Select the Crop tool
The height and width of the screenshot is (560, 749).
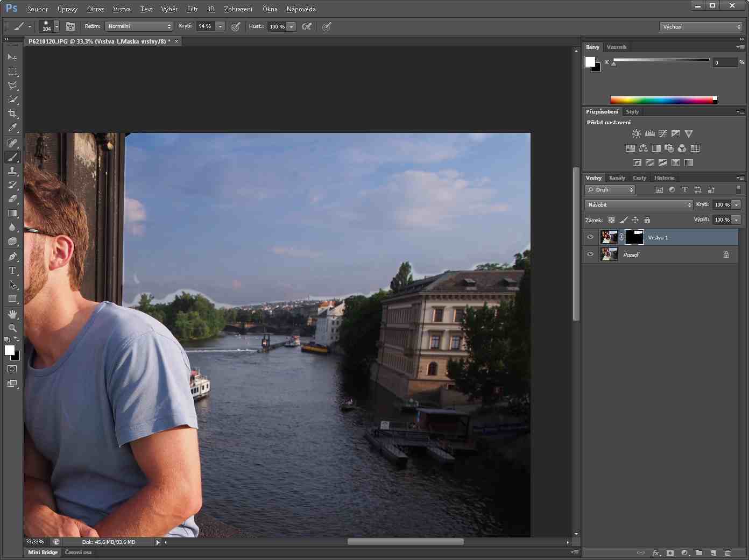pyautogui.click(x=12, y=114)
